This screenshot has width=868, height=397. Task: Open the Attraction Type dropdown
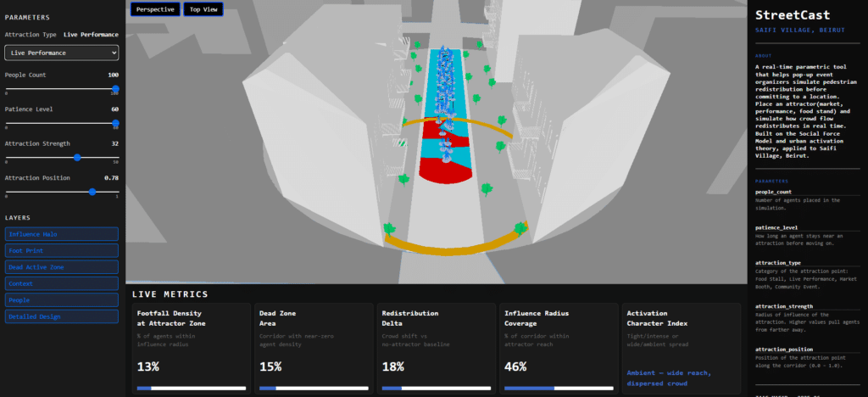61,53
